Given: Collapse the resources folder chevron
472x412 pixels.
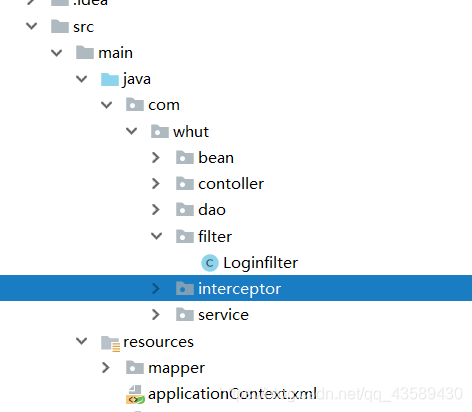Looking at the screenshot, I should pyautogui.click(x=82, y=341).
